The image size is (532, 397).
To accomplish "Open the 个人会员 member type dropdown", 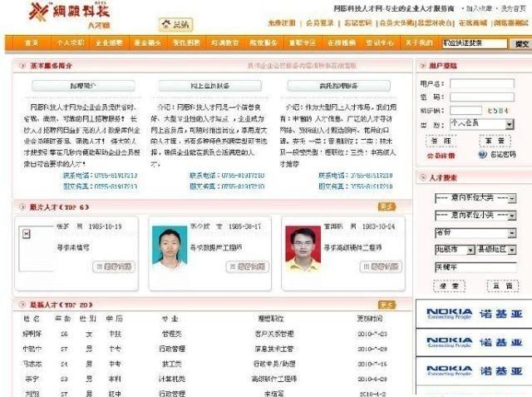I will point(482,124).
